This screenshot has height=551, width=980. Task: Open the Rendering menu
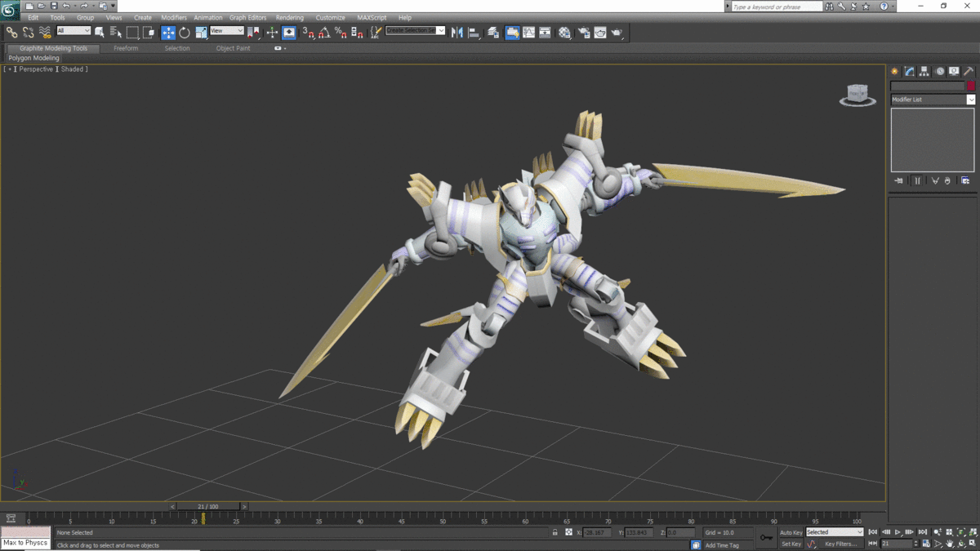(289, 17)
